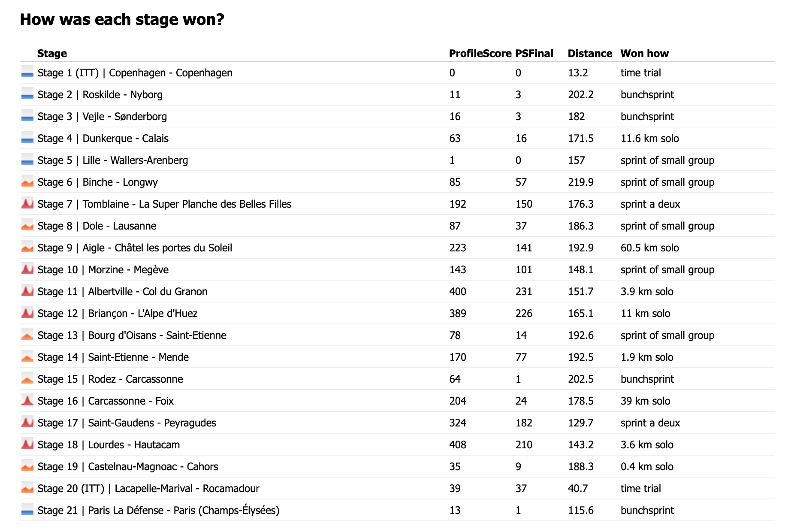Click the Stage column header

(52, 54)
